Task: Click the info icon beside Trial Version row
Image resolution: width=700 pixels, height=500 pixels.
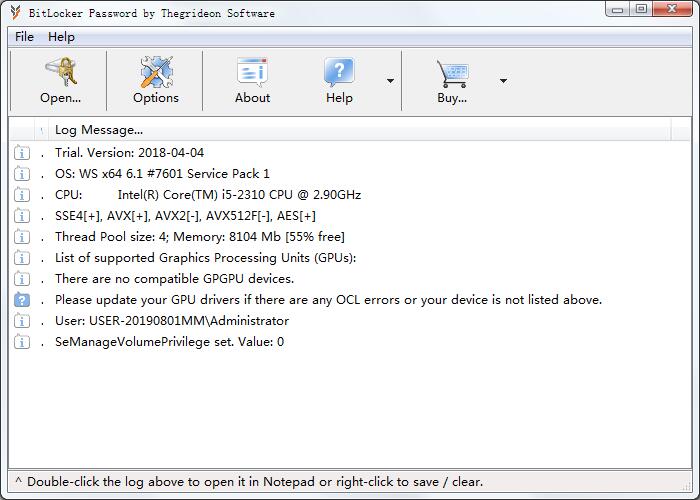Action: click(22, 153)
